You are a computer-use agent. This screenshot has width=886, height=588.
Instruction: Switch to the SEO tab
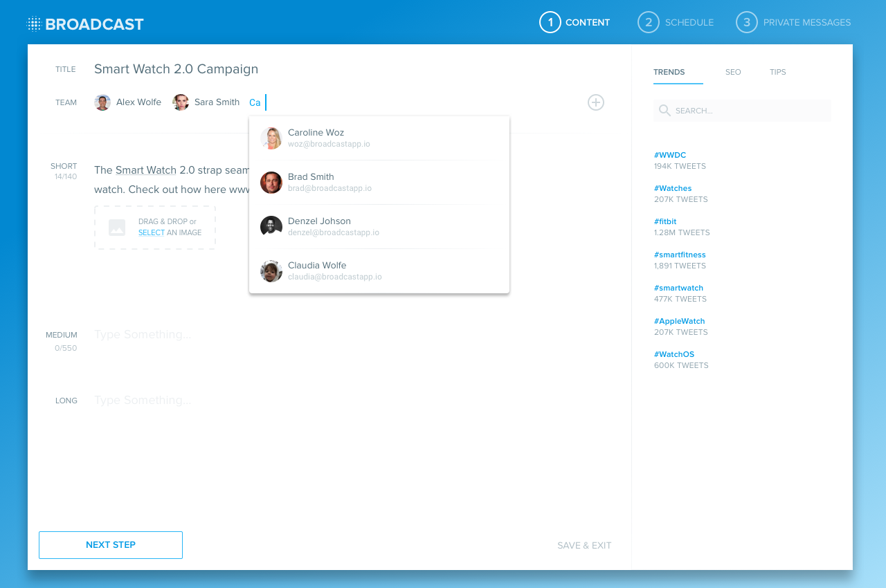pos(733,72)
